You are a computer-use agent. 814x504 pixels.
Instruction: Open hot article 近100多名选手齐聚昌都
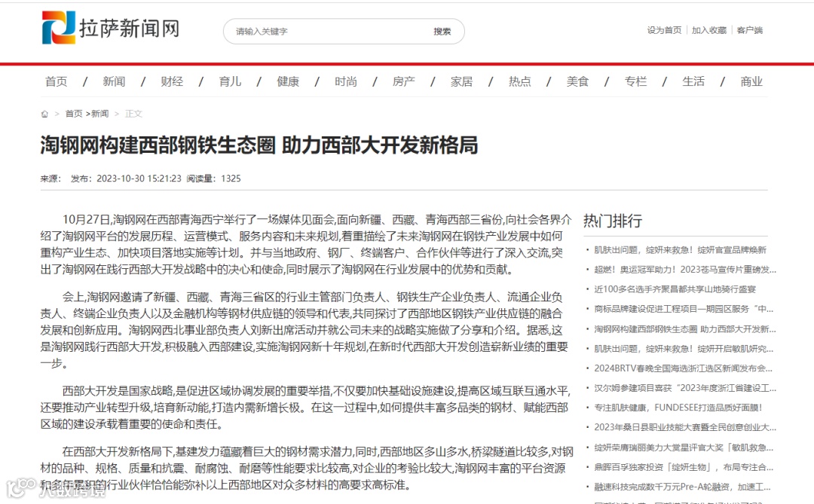(x=675, y=289)
